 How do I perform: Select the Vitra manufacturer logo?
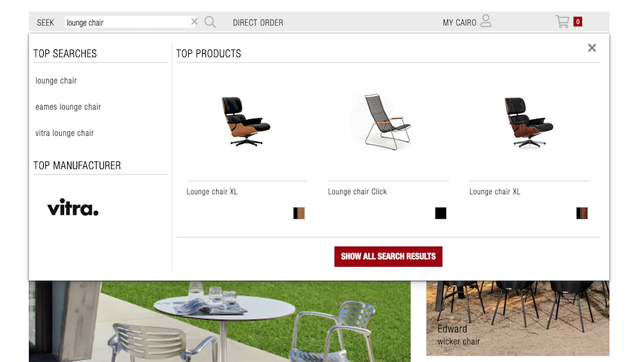[73, 208]
